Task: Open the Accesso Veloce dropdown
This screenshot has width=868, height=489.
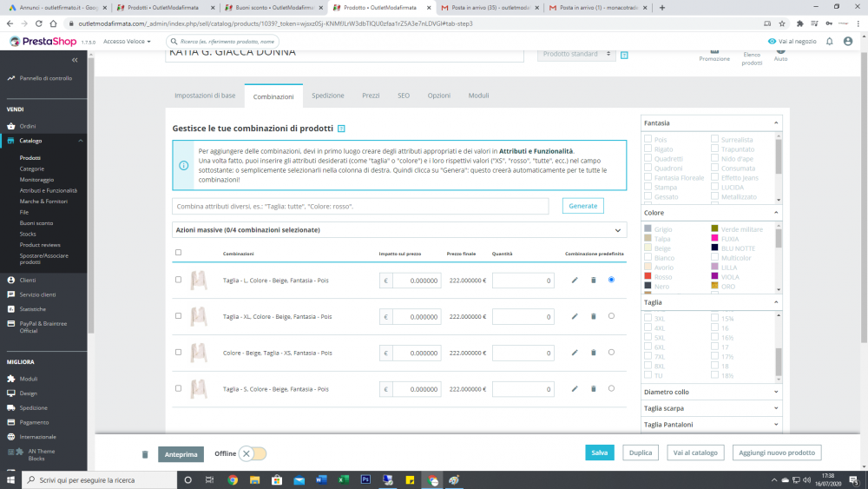Action: point(127,42)
